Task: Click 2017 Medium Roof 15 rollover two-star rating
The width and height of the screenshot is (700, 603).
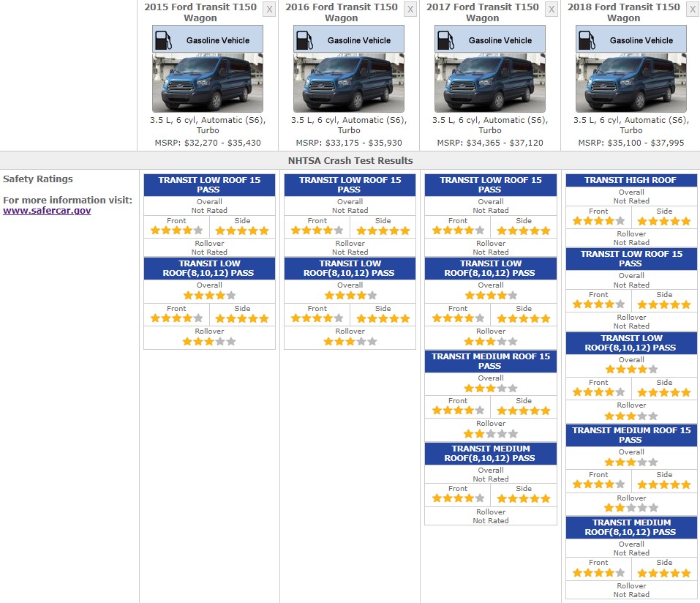Action: [491, 434]
